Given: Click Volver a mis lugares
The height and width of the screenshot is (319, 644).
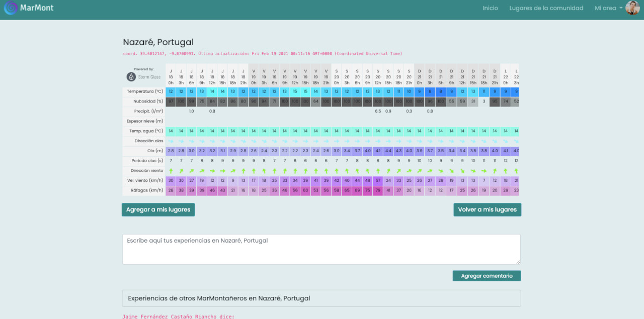Looking at the screenshot, I should click(487, 209).
